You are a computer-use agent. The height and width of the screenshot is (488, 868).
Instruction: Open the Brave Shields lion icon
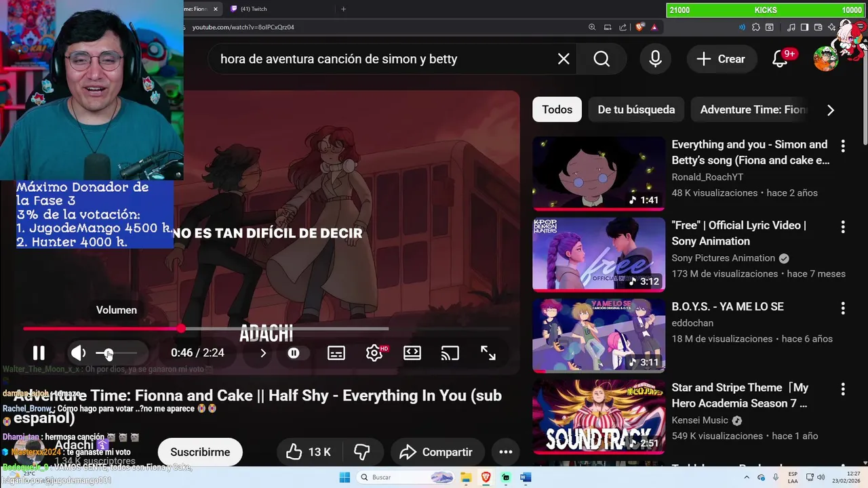pos(639,27)
